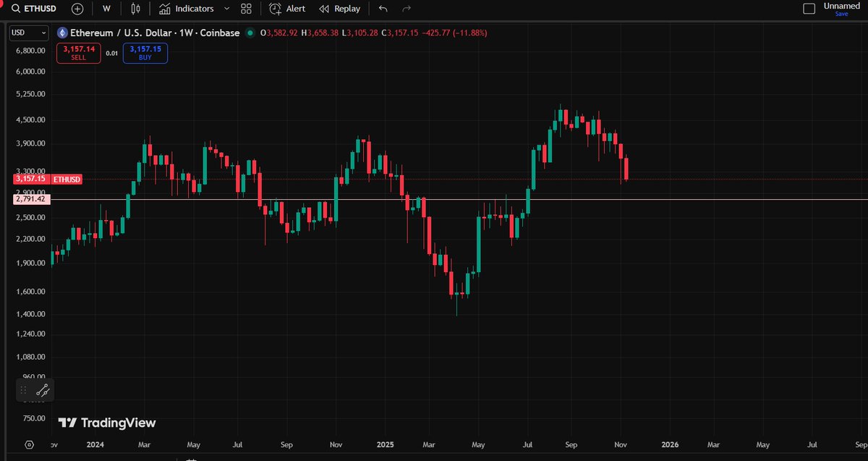Open the Indicators panel
Viewport: 868px width, 461px height.
[x=186, y=9]
